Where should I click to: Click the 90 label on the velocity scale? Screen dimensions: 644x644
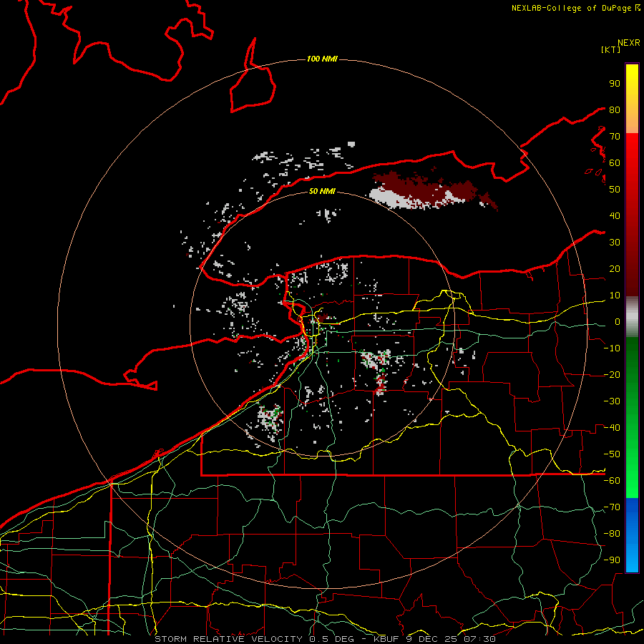point(615,84)
